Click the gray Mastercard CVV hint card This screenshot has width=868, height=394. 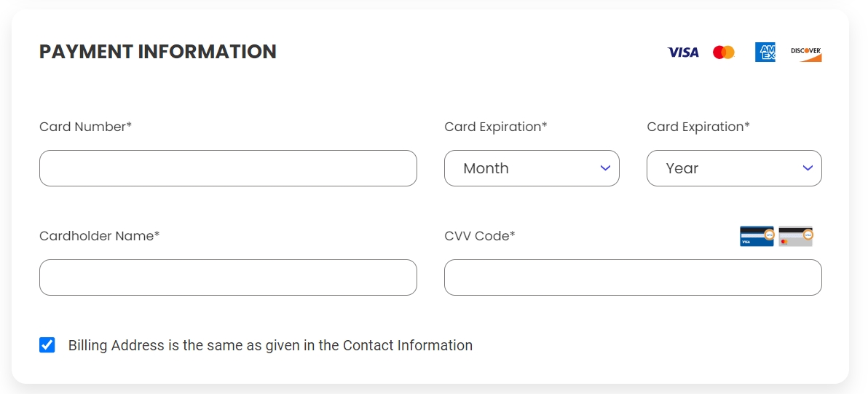[x=795, y=236]
